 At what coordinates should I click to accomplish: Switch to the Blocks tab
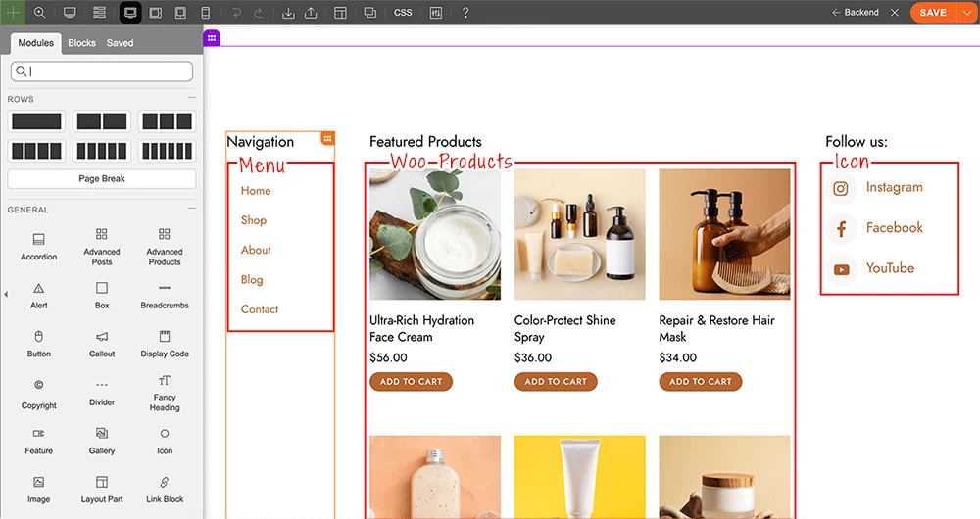click(81, 43)
